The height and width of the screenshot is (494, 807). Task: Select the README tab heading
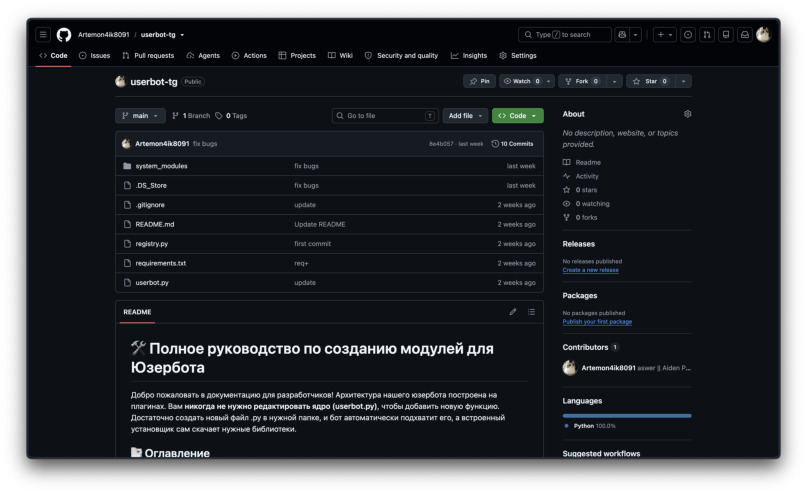point(137,312)
